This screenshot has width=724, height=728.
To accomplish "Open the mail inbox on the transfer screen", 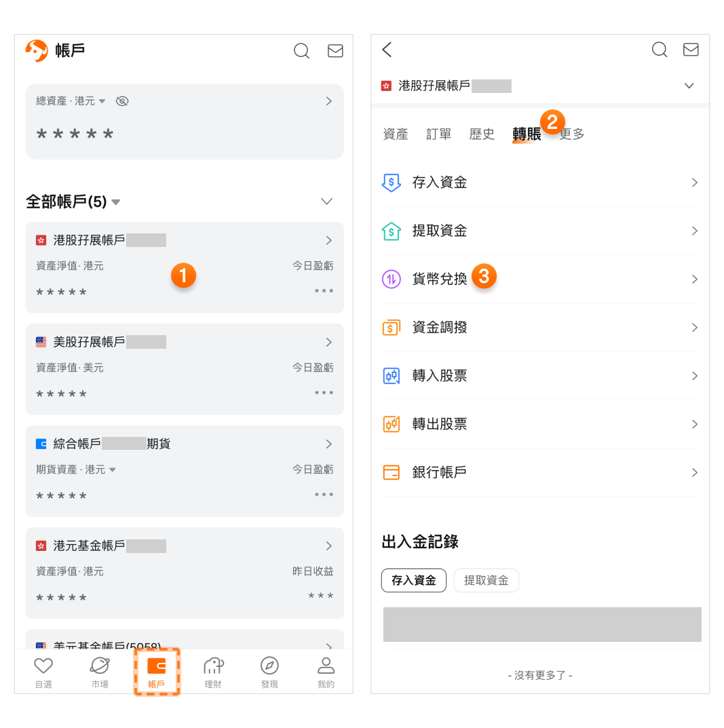I will pyautogui.click(x=691, y=50).
